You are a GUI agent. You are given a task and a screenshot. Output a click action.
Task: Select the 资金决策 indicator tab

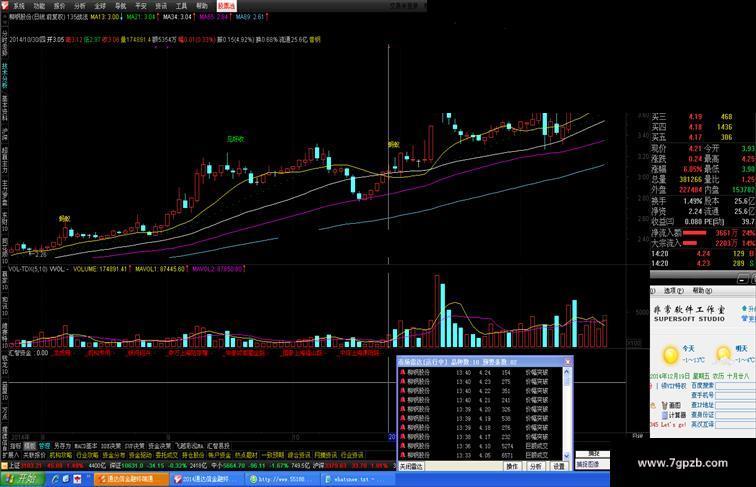[x=160, y=446]
